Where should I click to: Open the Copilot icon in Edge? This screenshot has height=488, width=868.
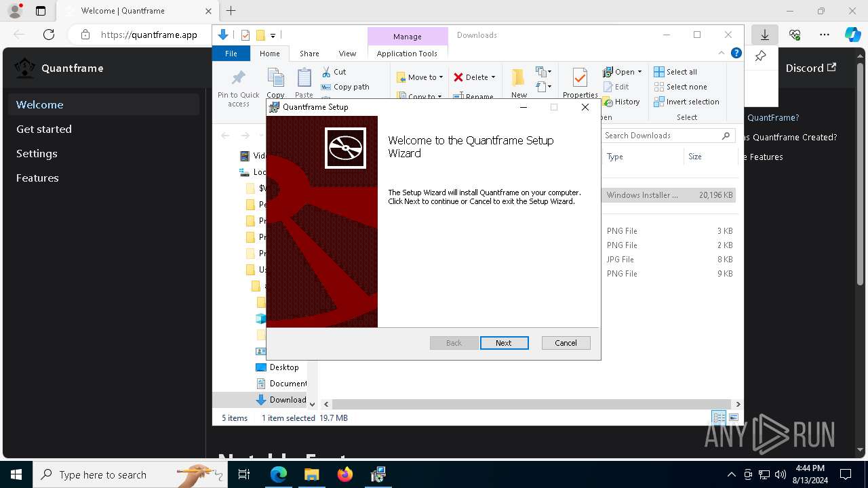point(853,35)
